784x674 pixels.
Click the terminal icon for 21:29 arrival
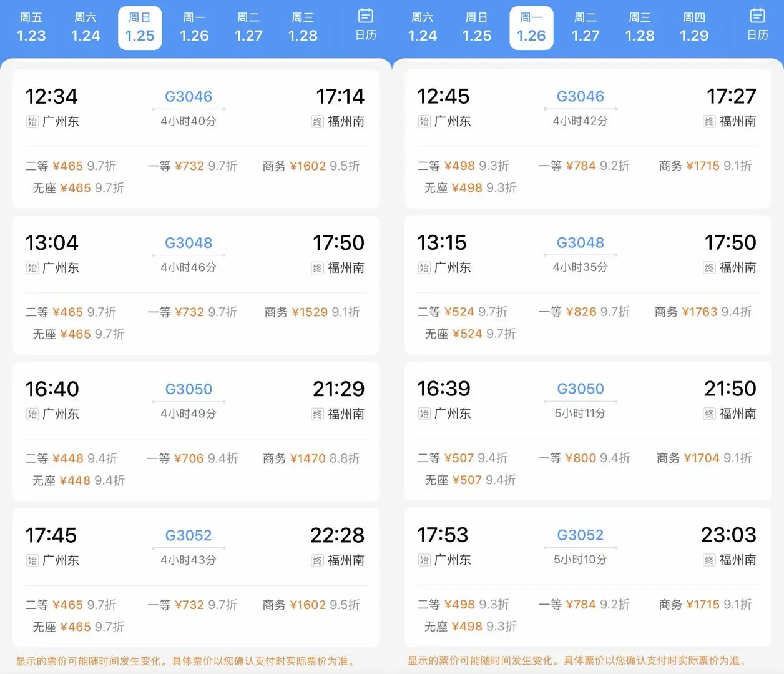(x=317, y=414)
